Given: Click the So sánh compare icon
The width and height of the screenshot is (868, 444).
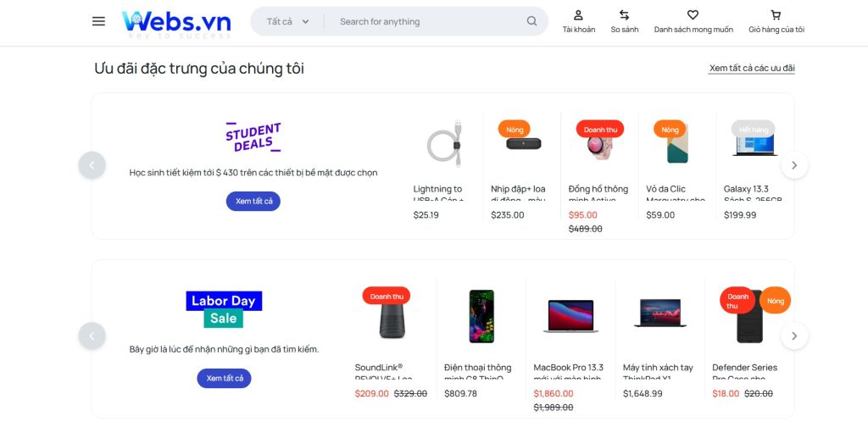Looking at the screenshot, I should coord(625,21).
